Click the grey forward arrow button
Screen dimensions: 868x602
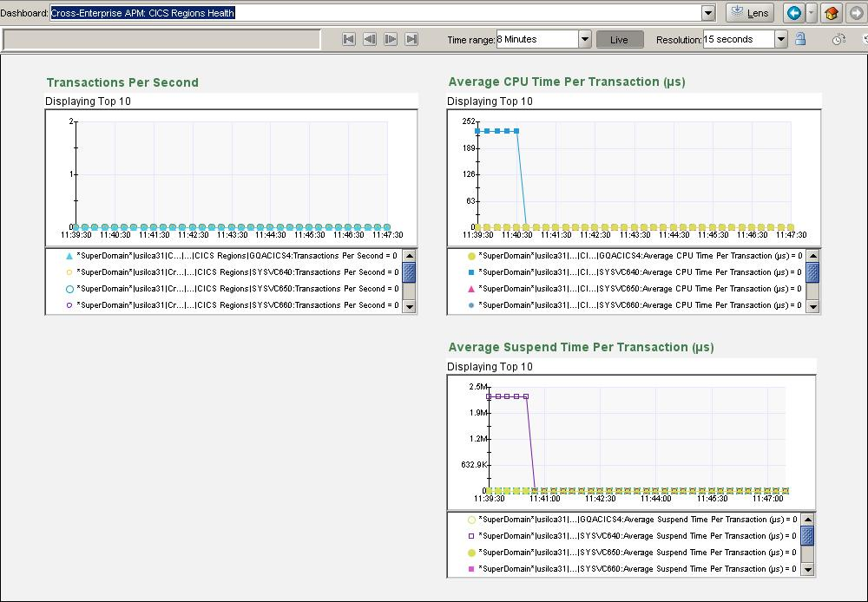point(857,13)
